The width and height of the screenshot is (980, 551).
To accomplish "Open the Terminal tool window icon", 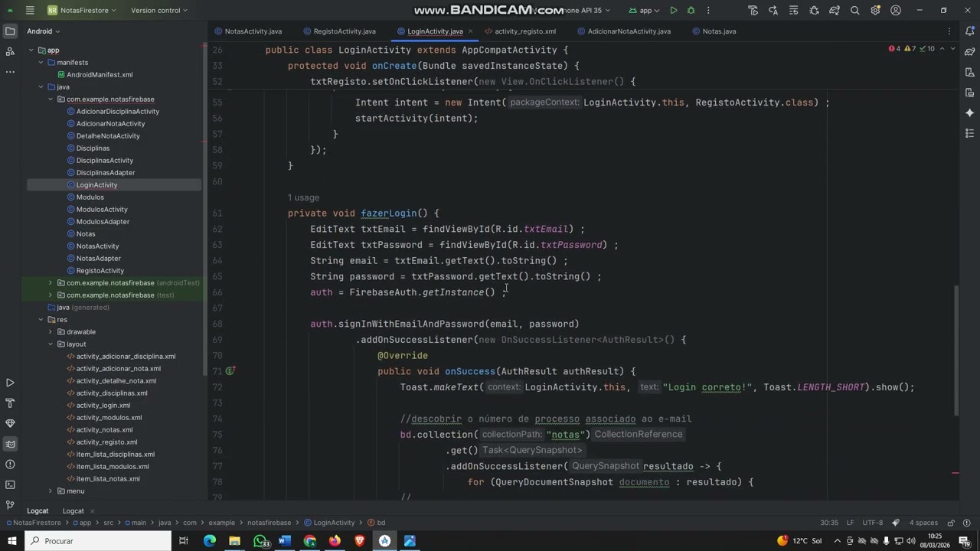I will pyautogui.click(x=10, y=484).
